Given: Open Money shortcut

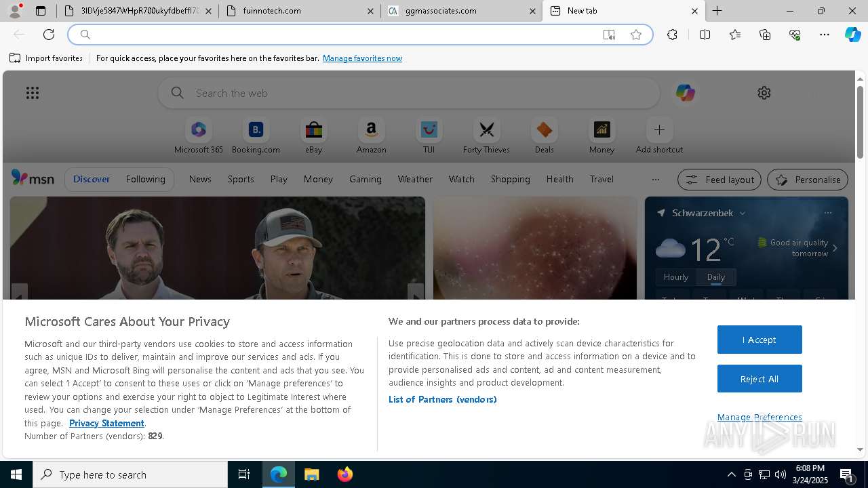Looking at the screenshot, I should (601, 136).
